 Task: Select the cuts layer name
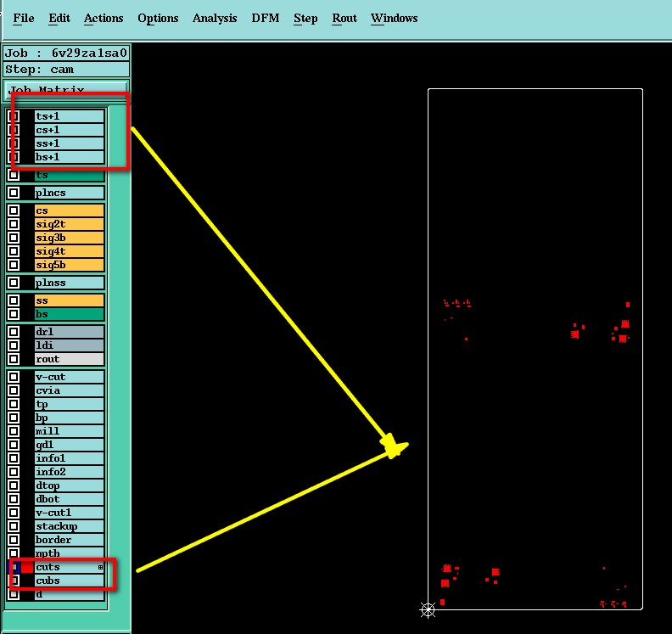click(70, 567)
